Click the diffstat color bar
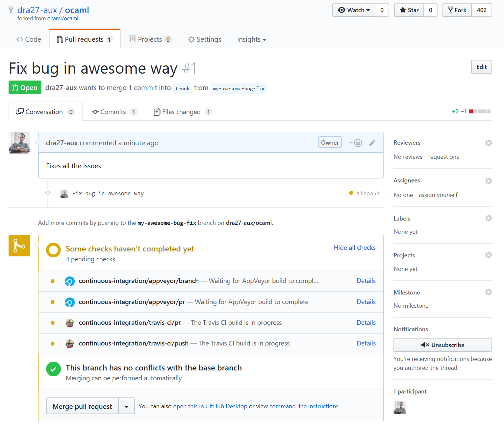Image resolution: width=504 pixels, height=427 pixels. [x=480, y=111]
